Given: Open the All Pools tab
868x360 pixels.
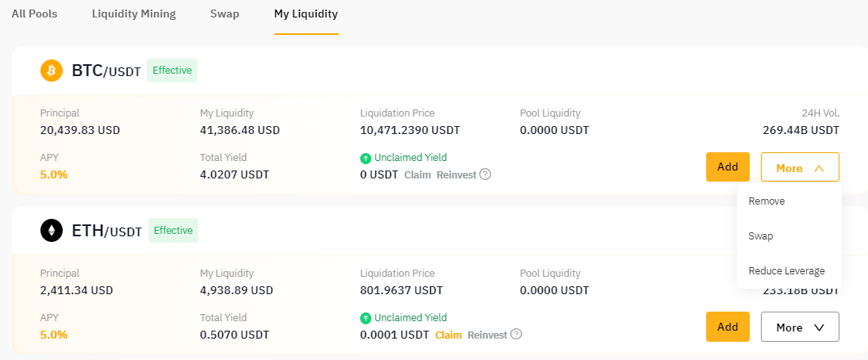Looking at the screenshot, I should [x=34, y=13].
